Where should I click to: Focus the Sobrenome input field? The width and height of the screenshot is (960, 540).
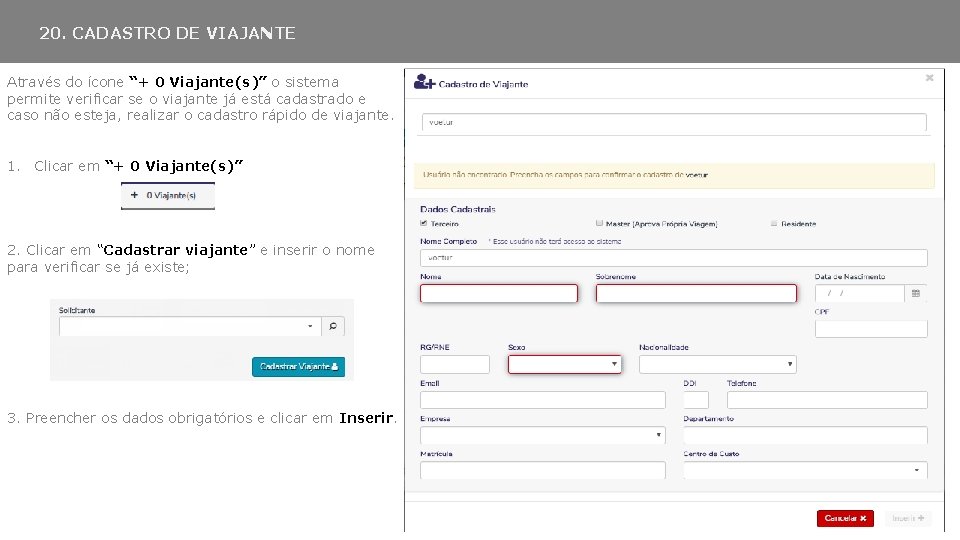pos(696,293)
